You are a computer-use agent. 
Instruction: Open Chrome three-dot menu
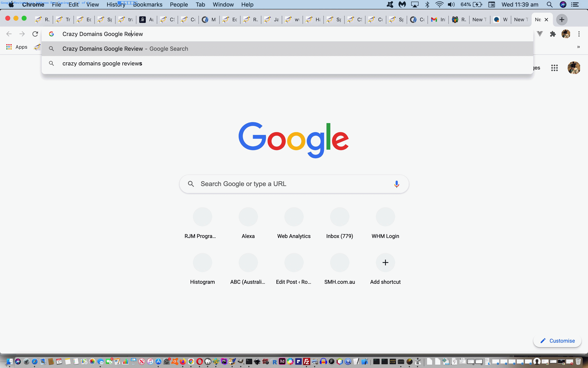579,34
